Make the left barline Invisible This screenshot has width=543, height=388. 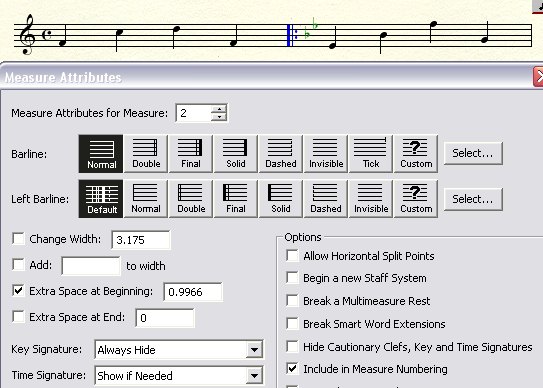point(371,199)
